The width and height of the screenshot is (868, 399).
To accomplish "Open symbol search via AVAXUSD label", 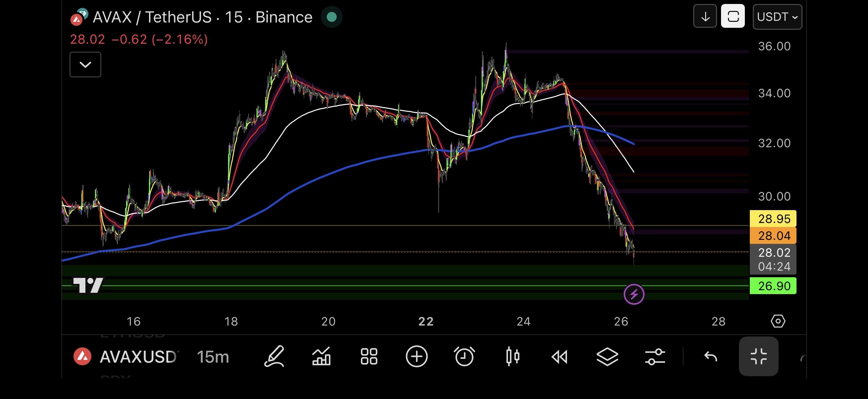I will [x=139, y=357].
